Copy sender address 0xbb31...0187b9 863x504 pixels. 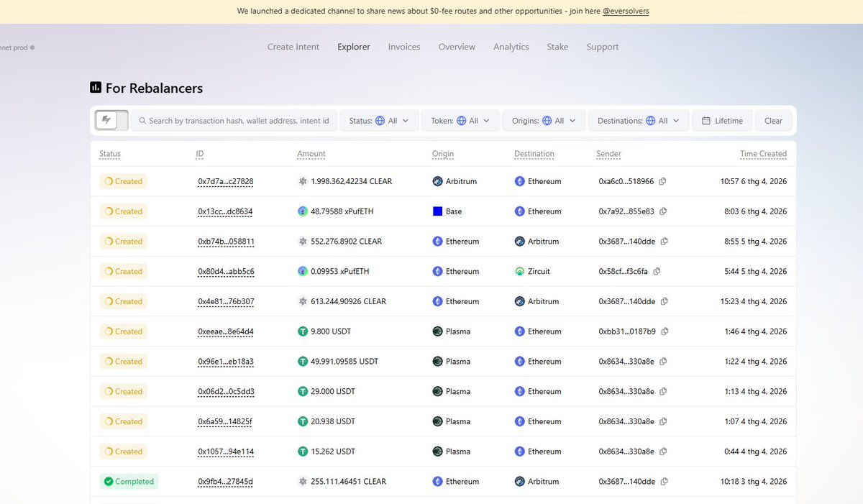click(x=665, y=331)
